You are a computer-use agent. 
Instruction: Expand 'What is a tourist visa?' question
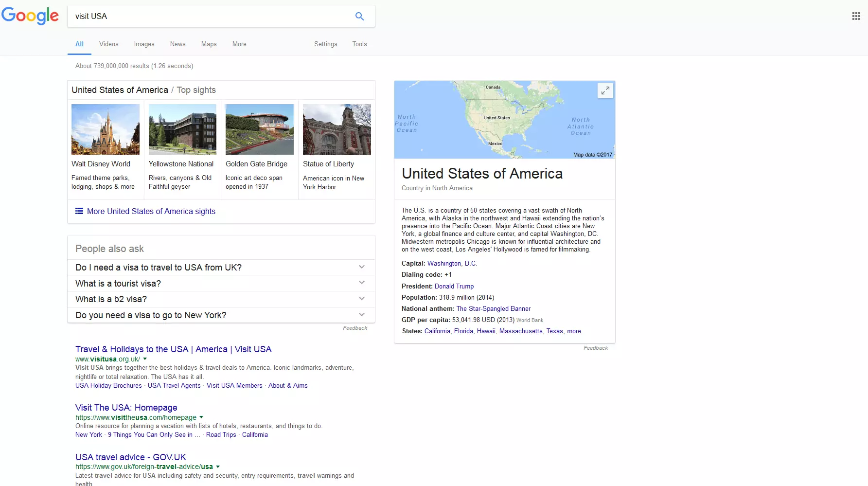221,283
